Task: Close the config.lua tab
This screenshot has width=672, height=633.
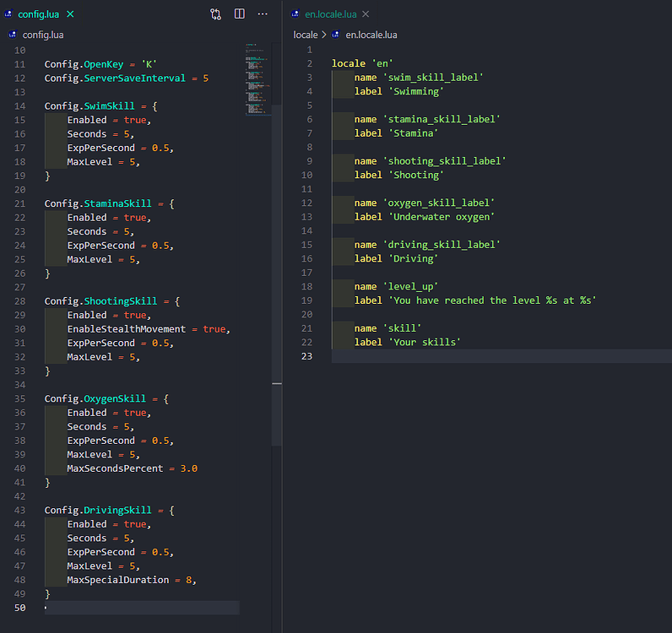Action: (x=68, y=14)
